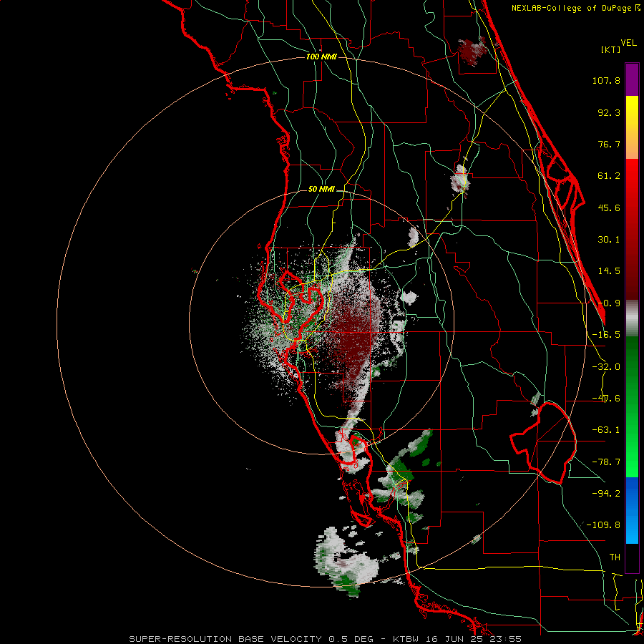Click the 50 NMI range ring label
This screenshot has width=644, height=644.
point(321,190)
